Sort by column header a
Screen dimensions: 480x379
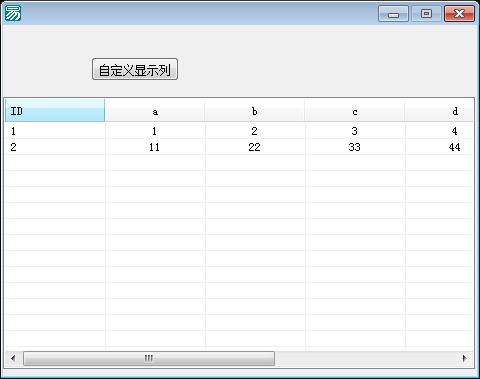click(x=155, y=111)
